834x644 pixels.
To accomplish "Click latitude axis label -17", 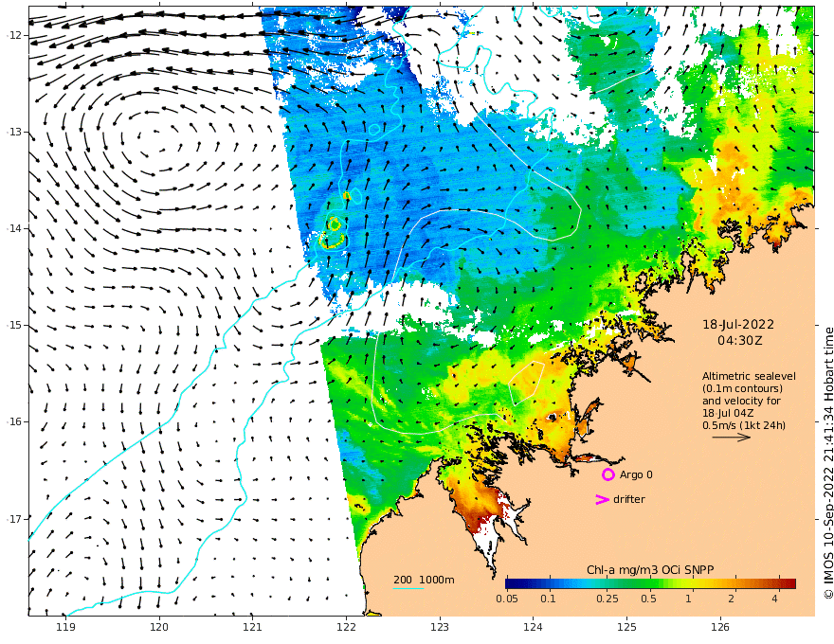I will [12, 519].
